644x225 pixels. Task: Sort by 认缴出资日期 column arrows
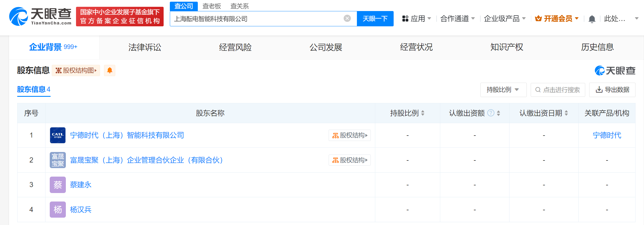tap(566, 113)
